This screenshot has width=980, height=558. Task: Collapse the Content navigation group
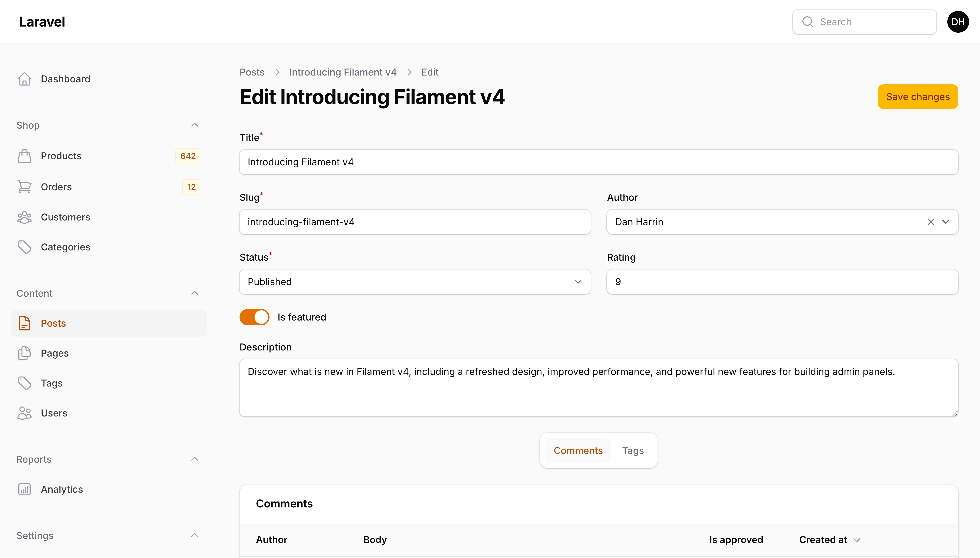(195, 293)
